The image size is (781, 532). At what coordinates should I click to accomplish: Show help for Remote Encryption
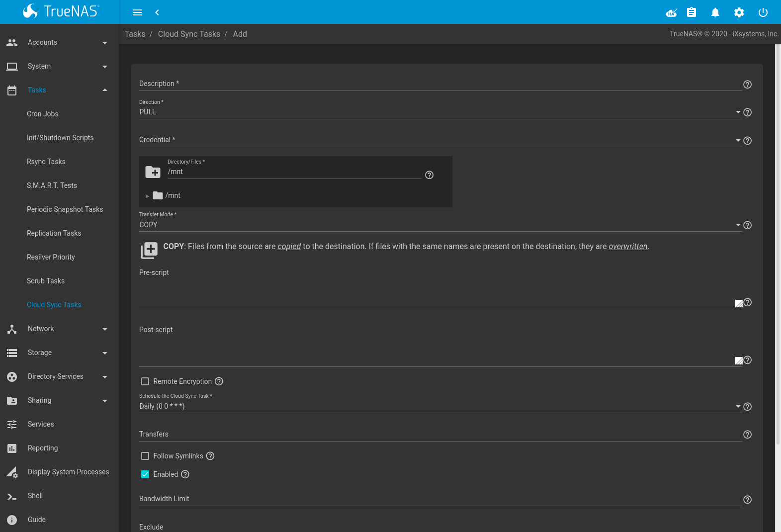pyautogui.click(x=219, y=381)
